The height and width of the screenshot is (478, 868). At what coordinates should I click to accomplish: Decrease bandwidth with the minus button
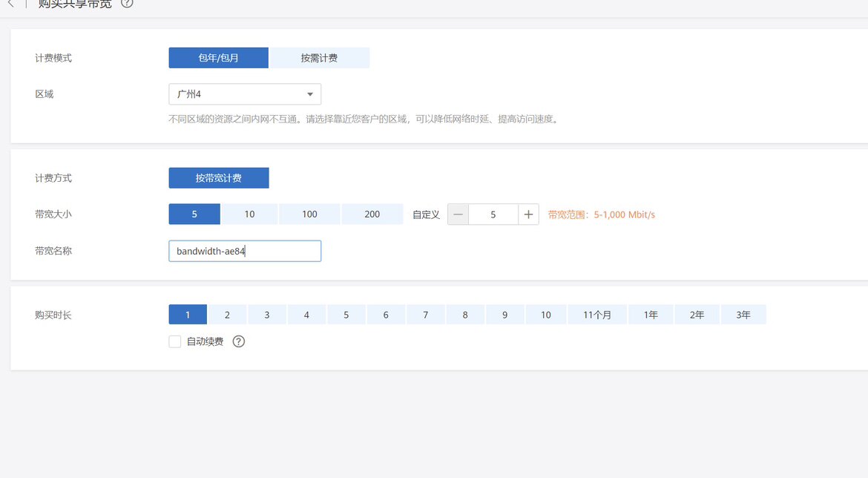pos(458,215)
